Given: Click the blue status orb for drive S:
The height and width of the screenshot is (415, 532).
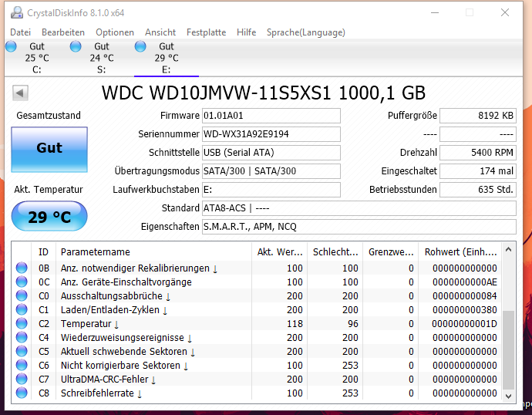Looking at the screenshot, I should 76,46.
